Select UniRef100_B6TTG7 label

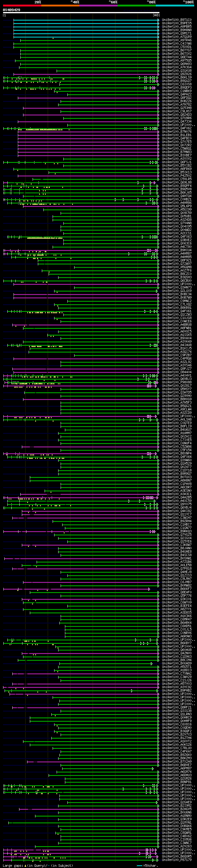[177, 50]
